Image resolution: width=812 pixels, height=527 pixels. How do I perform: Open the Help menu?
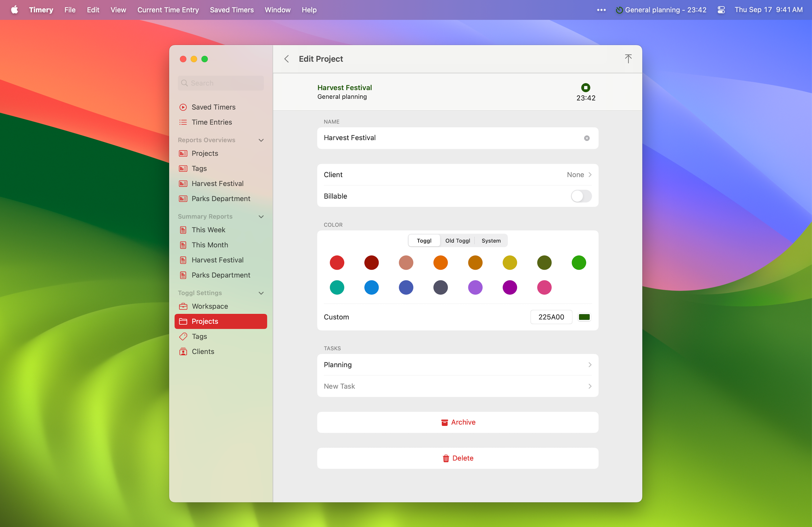click(x=309, y=10)
